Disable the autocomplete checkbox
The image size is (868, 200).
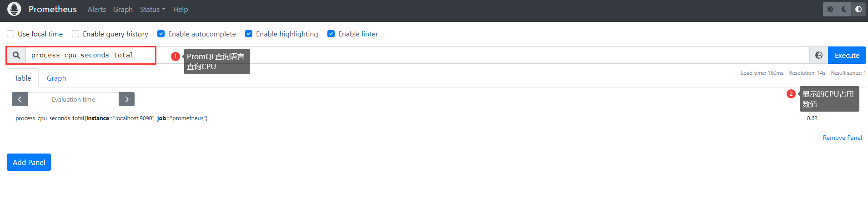(161, 34)
